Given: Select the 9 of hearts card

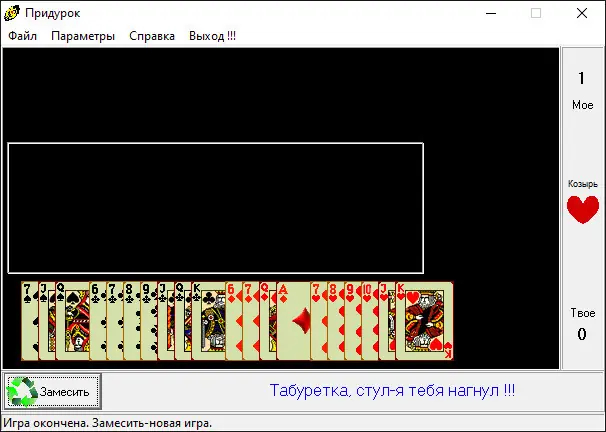Looking at the screenshot, I should coord(353,321).
